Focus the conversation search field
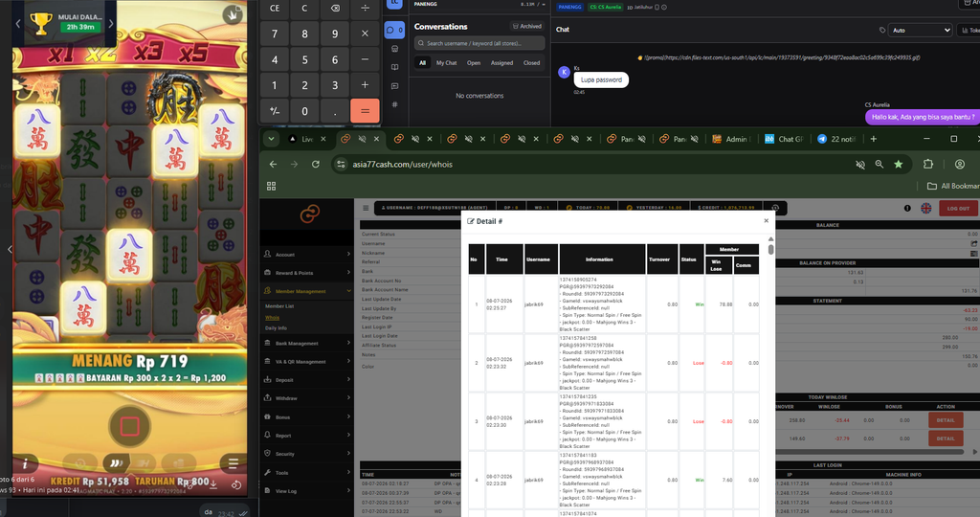 pyautogui.click(x=479, y=43)
